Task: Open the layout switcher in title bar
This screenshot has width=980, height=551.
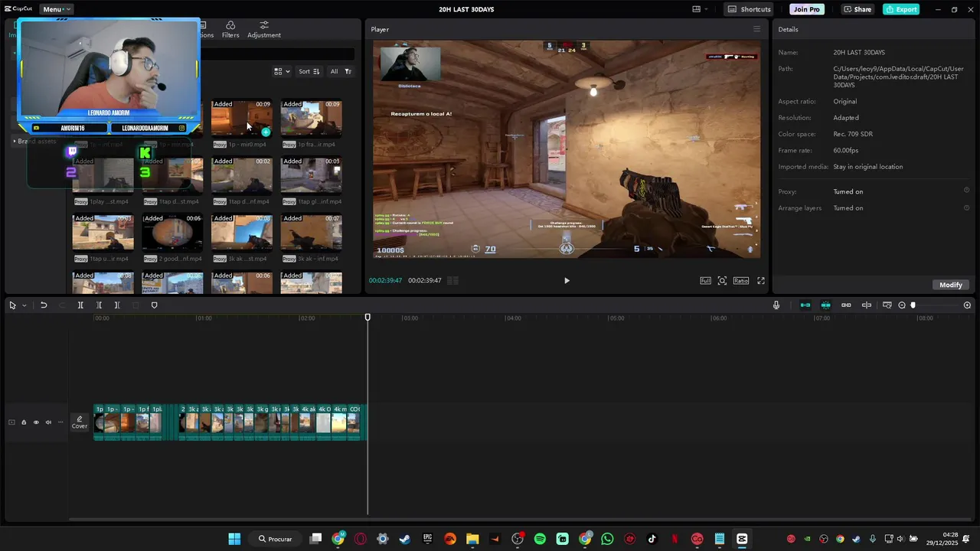Action: point(701,9)
